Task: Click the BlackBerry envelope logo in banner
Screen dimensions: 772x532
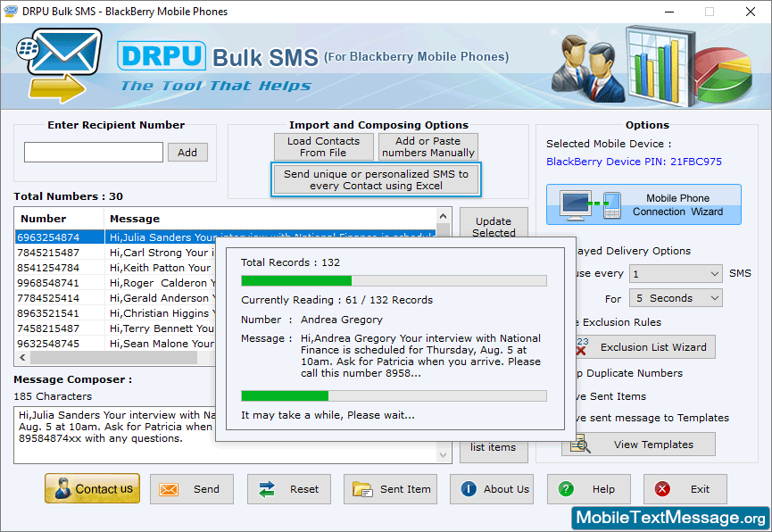Action: [x=59, y=65]
